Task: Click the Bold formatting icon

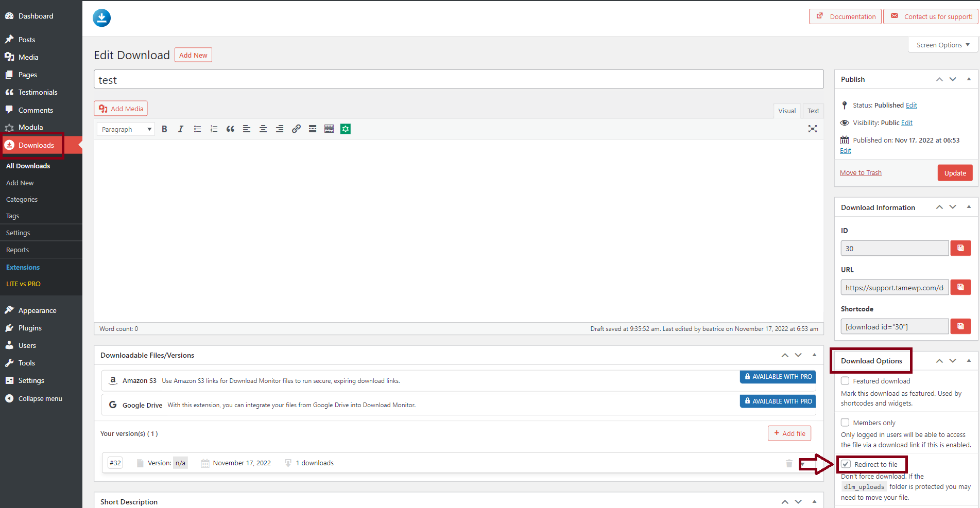Action: (x=164, y=129)
